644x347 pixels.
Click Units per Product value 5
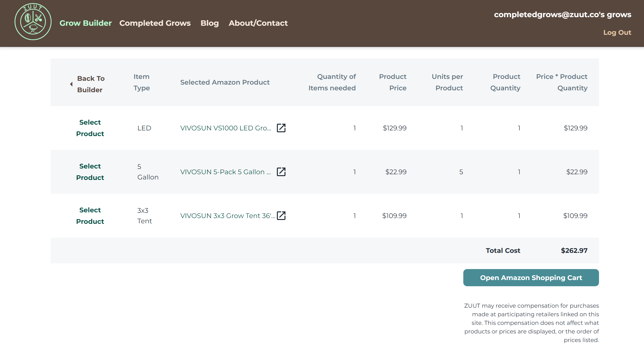point(461,172)
